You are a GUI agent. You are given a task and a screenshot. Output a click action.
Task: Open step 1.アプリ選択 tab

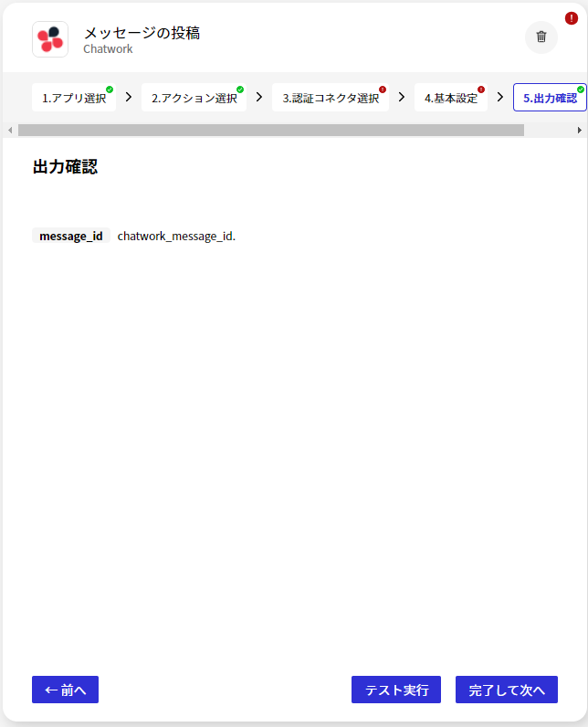[x=74, y=98]
